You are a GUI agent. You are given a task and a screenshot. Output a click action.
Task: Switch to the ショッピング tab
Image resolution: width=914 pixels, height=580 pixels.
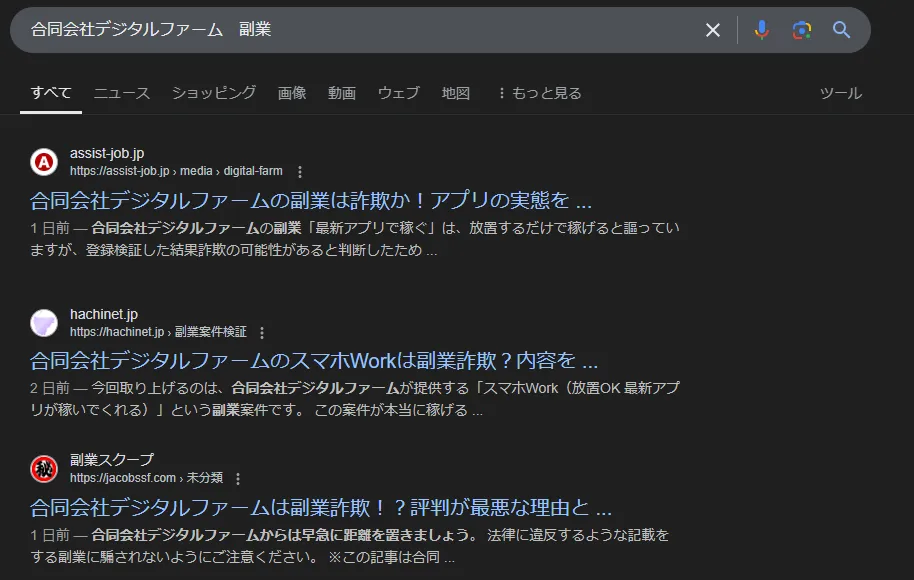[214, 93]
